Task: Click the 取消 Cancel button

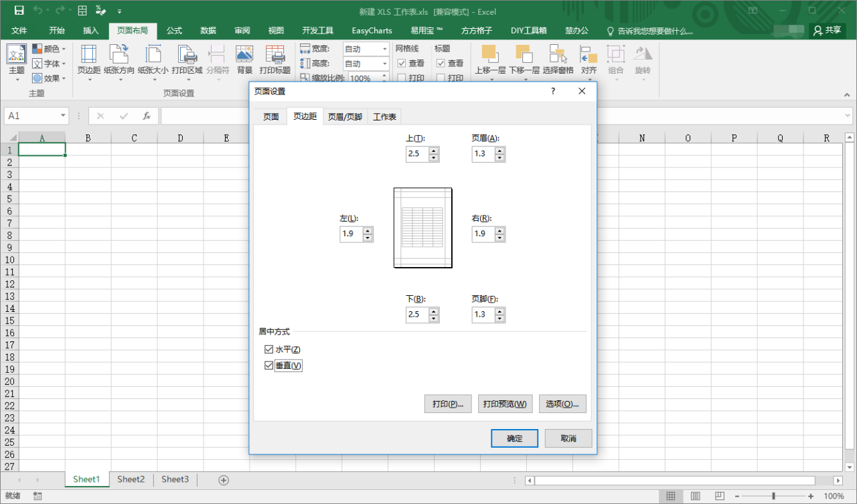Action: click(568, 438)
